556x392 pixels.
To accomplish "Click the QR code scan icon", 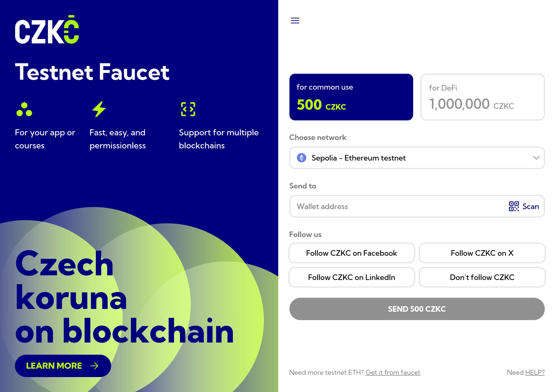I will pos(514,206).
